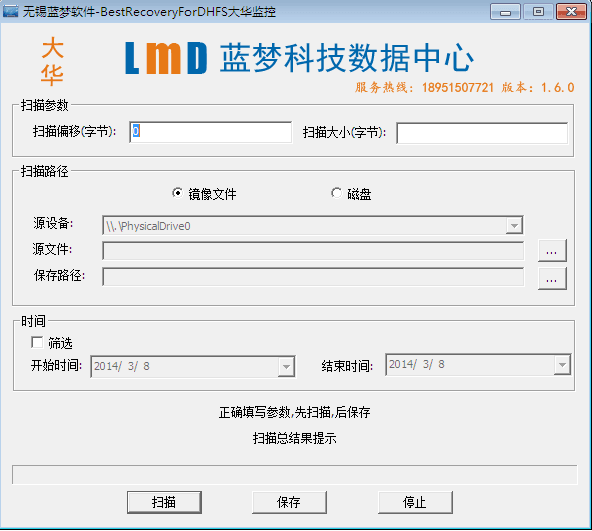
Task: Enable the 筛选 time filter checkbox
Action: pos(37,342)
